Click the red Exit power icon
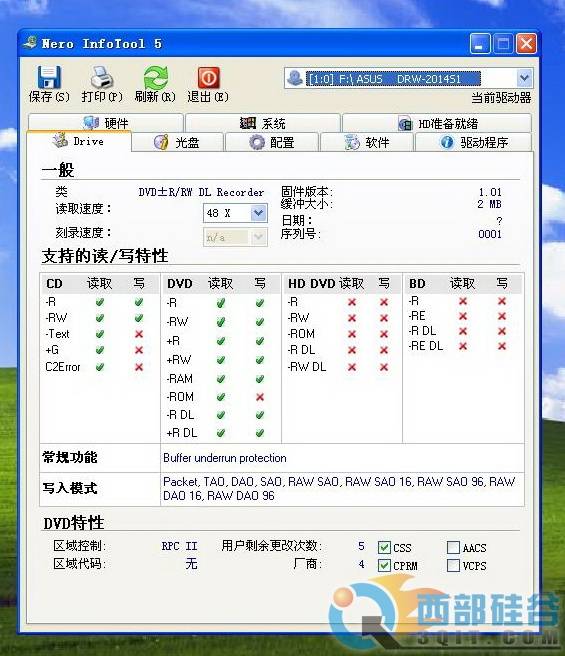 208,77
